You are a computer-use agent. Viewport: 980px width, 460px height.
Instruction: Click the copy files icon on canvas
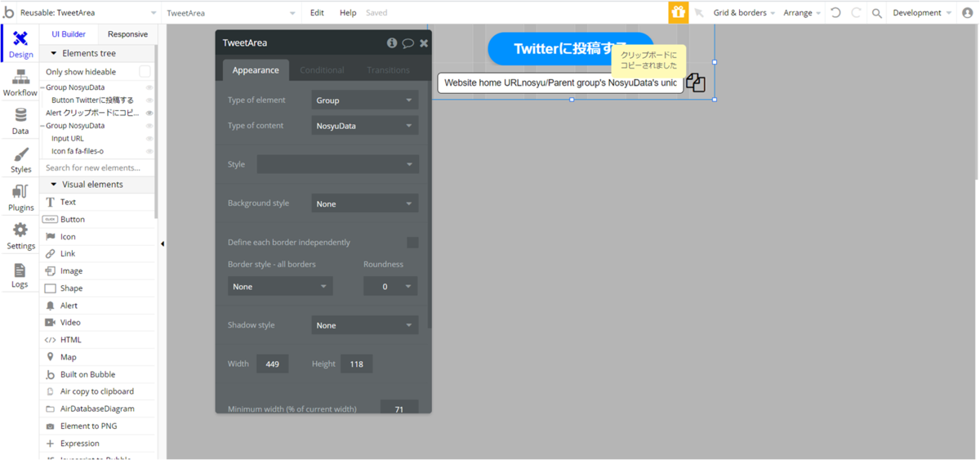click(x=696, y=83)
